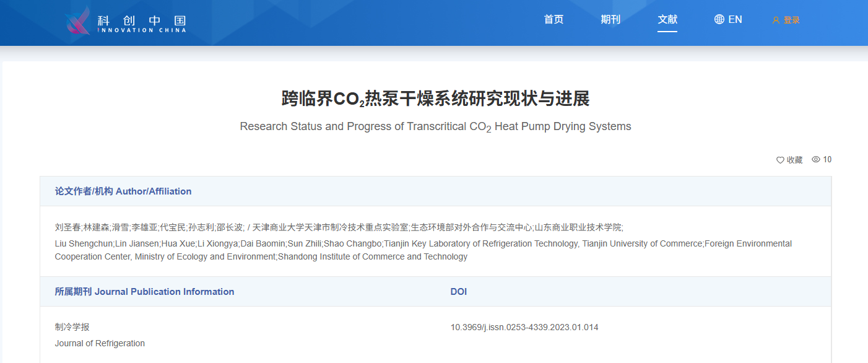Click the Innovation China logo icon
Viewport: 868px width, 363px height.
point(79,21)
